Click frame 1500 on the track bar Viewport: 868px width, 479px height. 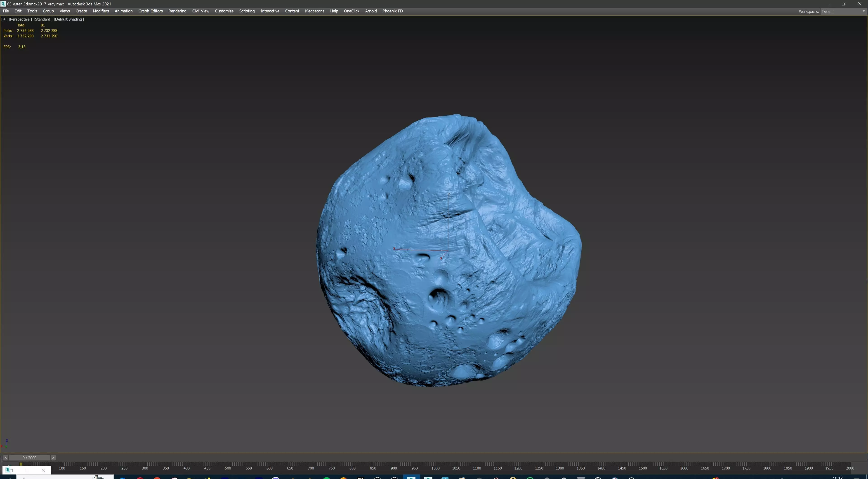pyautogui.click(x=643, y=468)
